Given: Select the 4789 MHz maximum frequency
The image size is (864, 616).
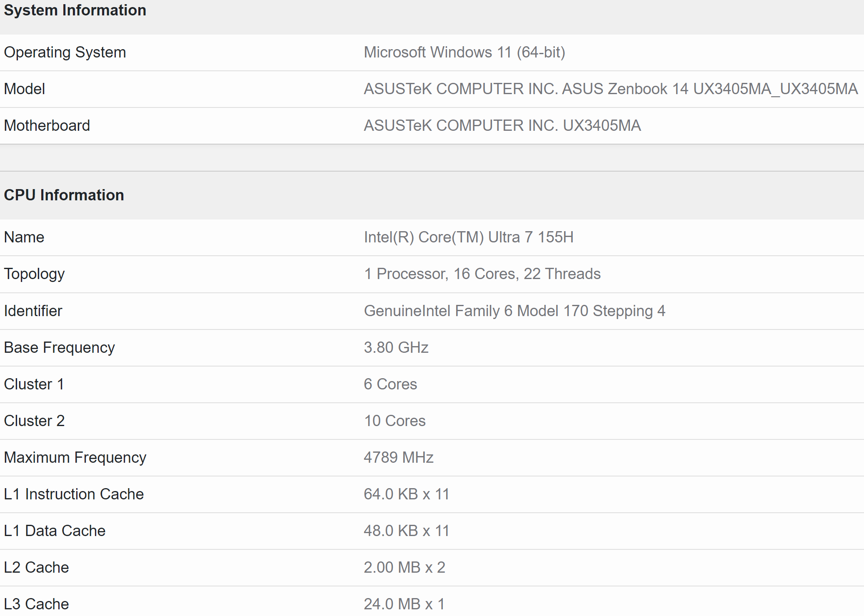Looking at the screenshot, I should pyautogui.click(x=398, y=458).
